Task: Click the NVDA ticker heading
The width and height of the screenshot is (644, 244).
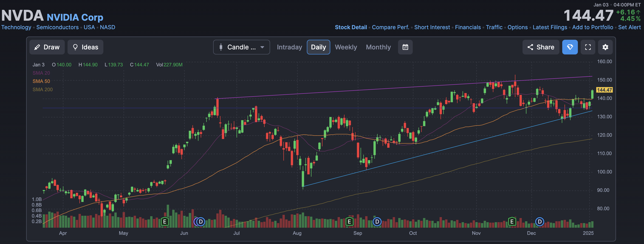Action: coord(23,15)
